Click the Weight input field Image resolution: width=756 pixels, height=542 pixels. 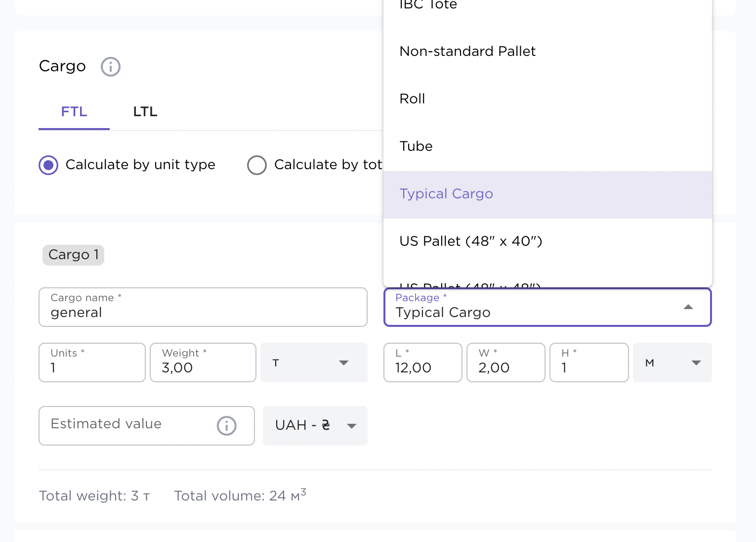203,362
